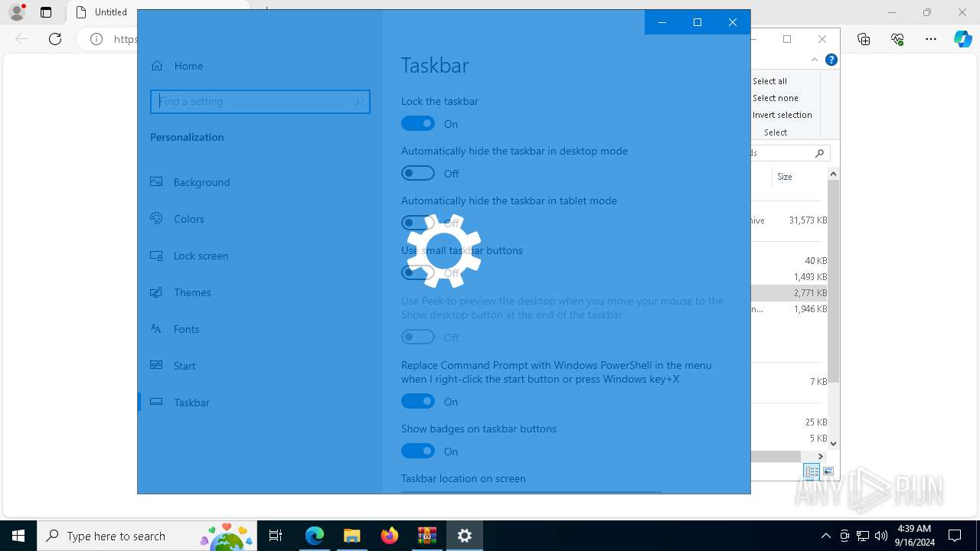
Task: Open Edge Copilot icon
Action: click(962, 39)
